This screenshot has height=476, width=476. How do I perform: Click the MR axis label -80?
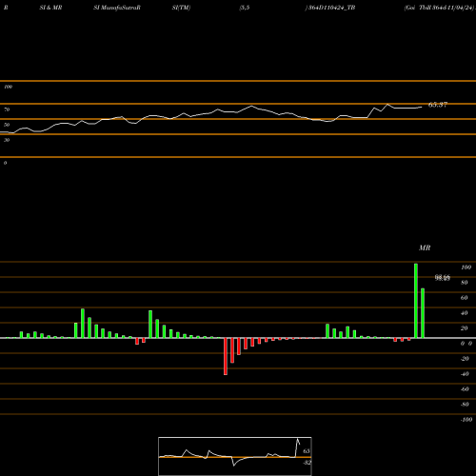point(465,405)
